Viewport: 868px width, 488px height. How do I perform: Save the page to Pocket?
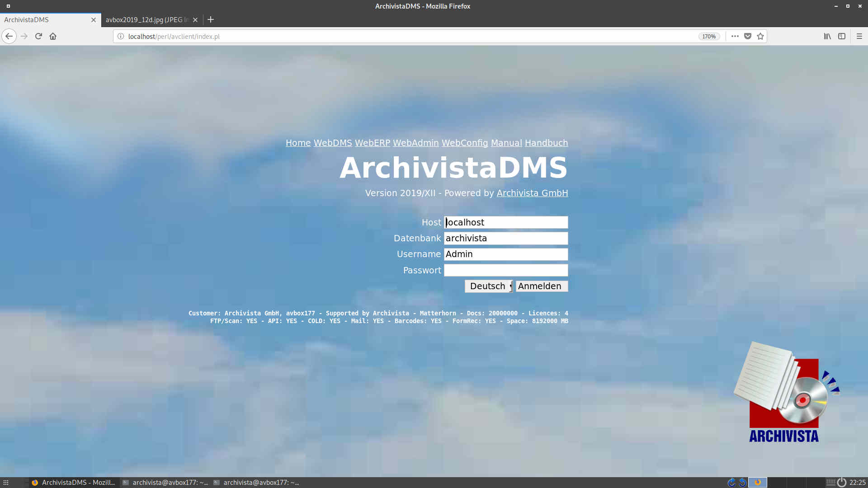click(x=748, y=36)
